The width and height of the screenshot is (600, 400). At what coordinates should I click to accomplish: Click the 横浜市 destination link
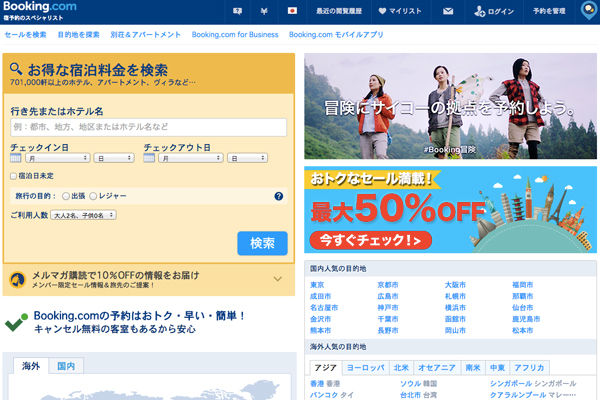pyautogui.click(x=455, y=308)
